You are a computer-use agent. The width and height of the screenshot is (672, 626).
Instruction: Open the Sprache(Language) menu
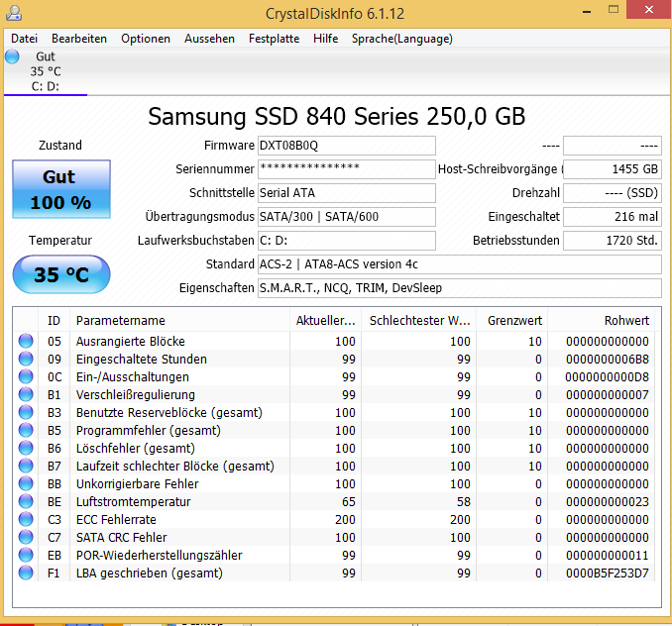(402, 39)
